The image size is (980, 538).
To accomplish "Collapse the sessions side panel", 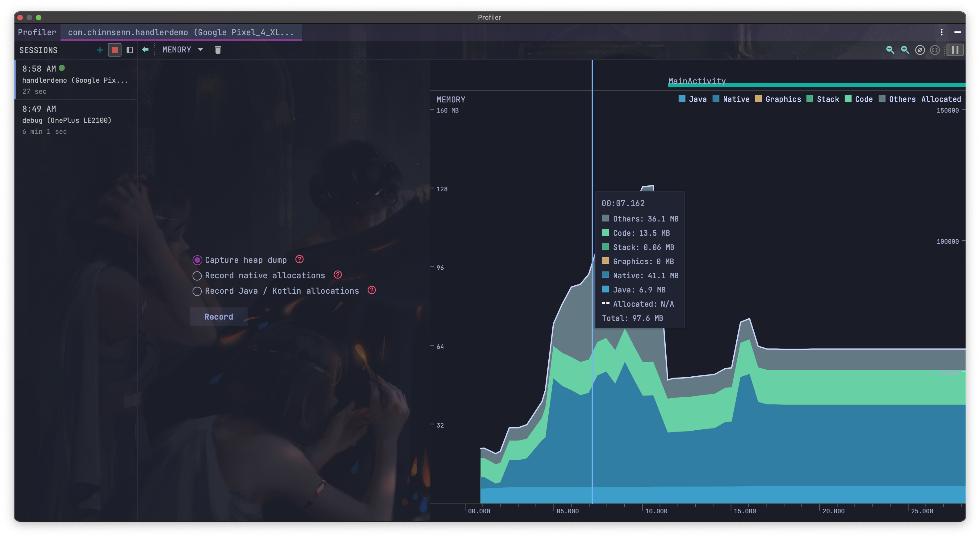I will tap(129, 50).
